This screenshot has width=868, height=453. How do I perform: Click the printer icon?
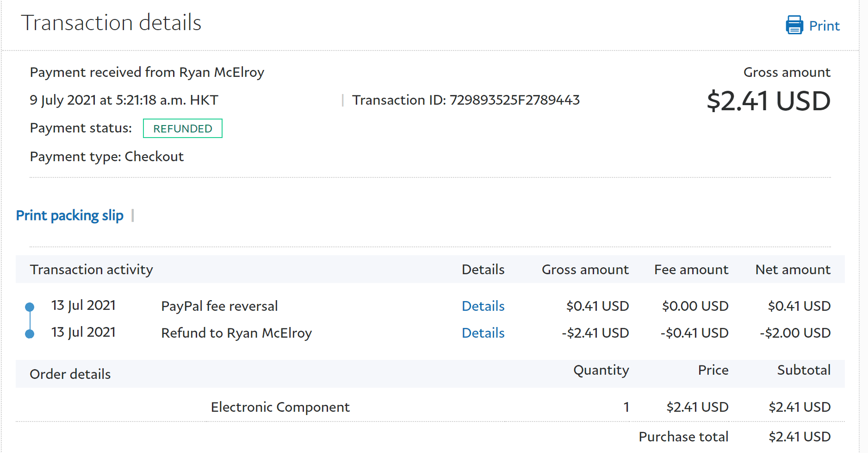(794, 25)
